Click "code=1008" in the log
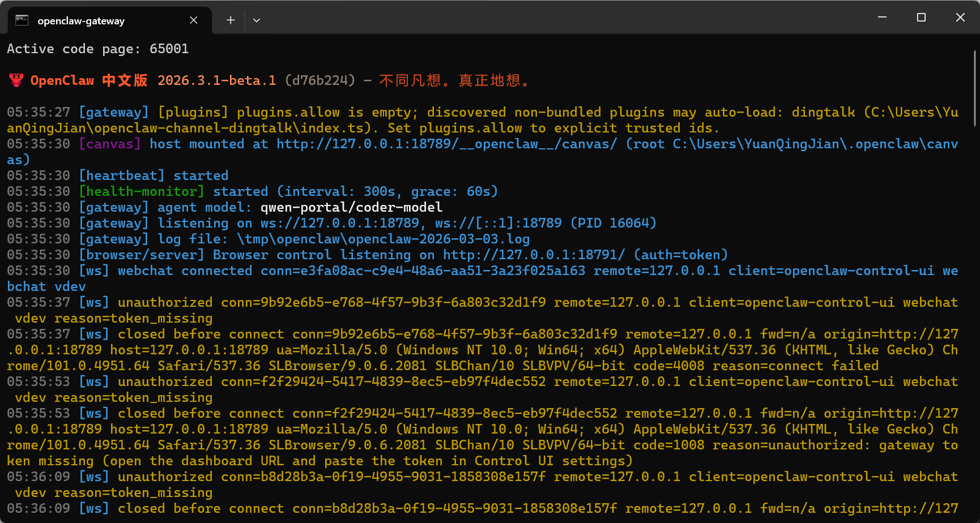Screen dimensions: 980x523 click(x=669, y=445)
